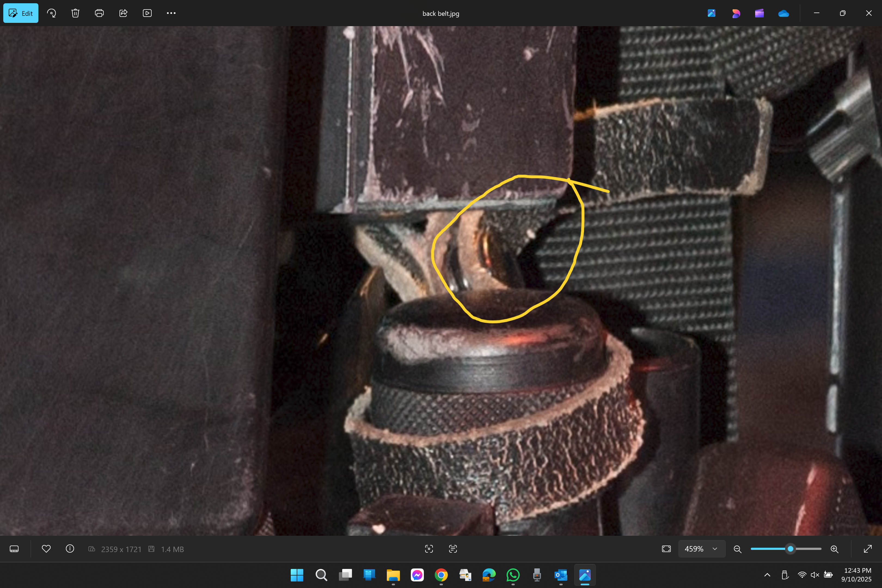The height and width of the screenshot is (588, 882).
Task: Open the Photos app icon on taskbar
Action: click(x=585, y=575)
